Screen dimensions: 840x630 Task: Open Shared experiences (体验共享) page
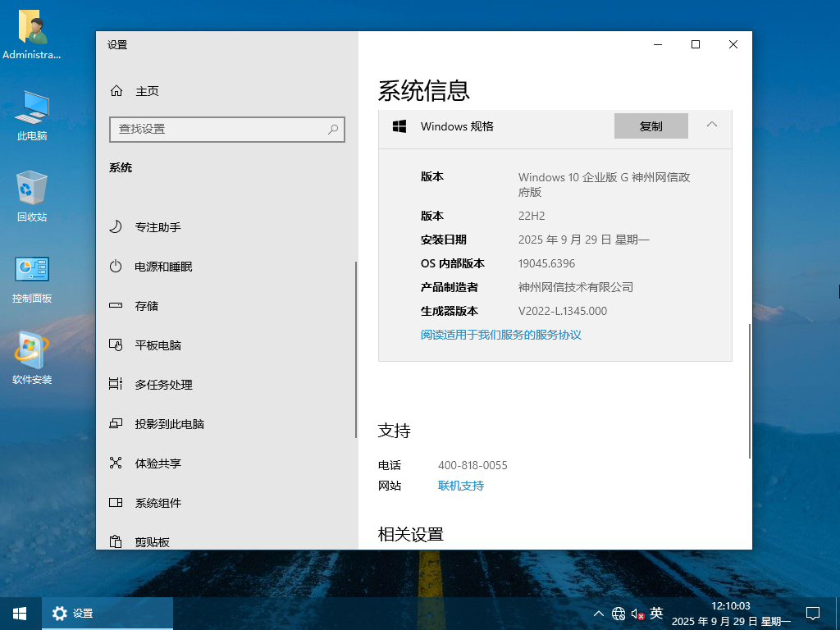(157, 463)
